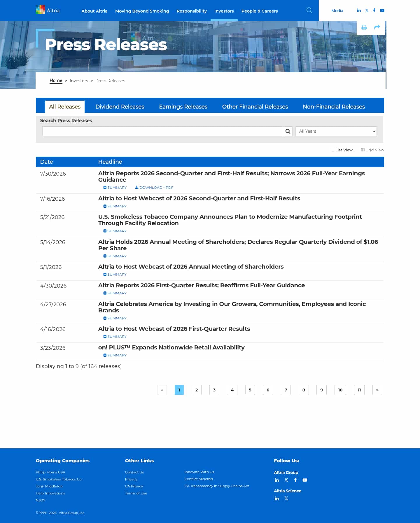Screen dimensions: 420x523
Task: Open CA Transparency in Supply Chains Act link
Action: point(217,486)
